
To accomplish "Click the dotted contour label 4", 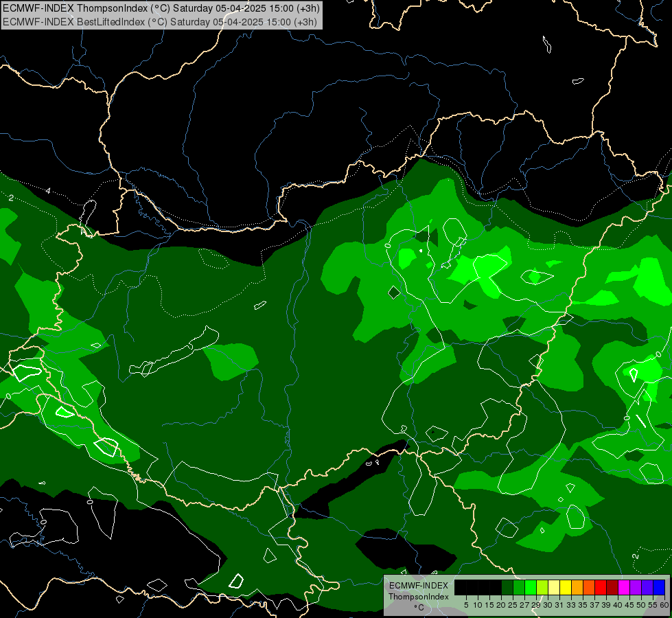I will [x=49, y=191].
